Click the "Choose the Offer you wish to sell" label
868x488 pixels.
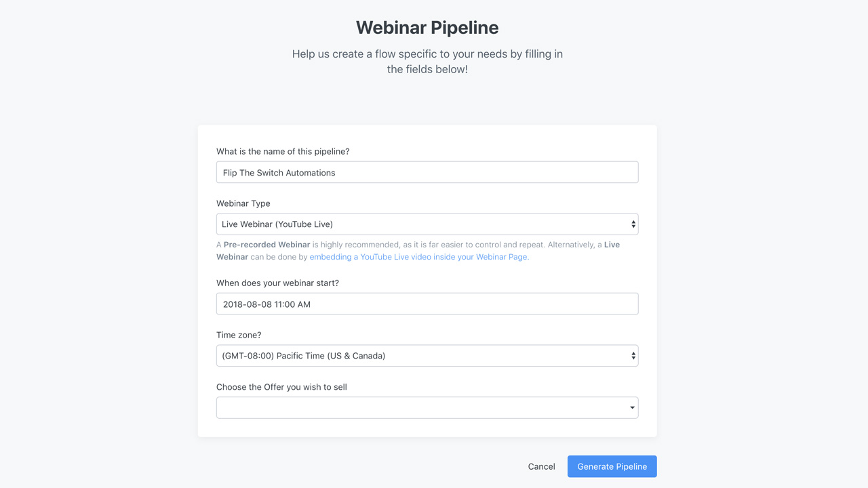281,387
